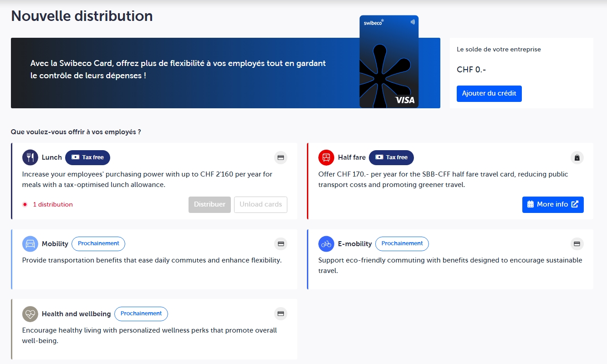Click the card icon in Mobility tile
Viewport: 607px width, 364px height.
point(281,244)
